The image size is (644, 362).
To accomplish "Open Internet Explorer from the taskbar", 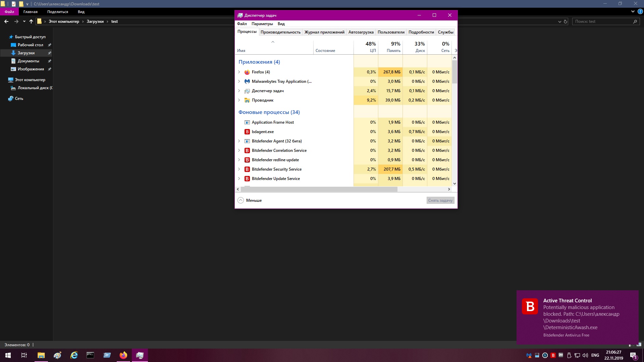I will pos(74,355).
